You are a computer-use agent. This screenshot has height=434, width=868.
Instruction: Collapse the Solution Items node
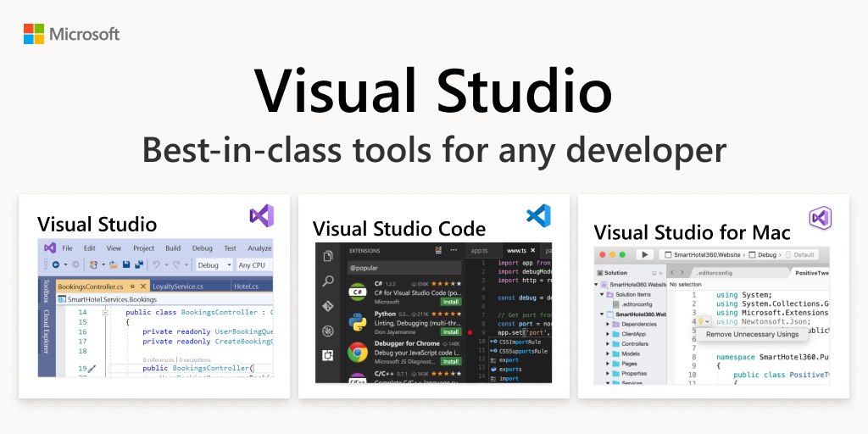[x=602, y=294]
